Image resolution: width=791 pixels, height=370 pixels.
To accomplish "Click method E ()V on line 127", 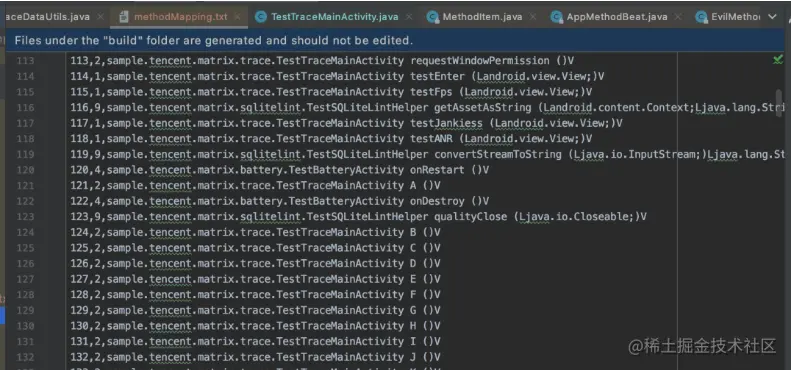I will 425,279.
